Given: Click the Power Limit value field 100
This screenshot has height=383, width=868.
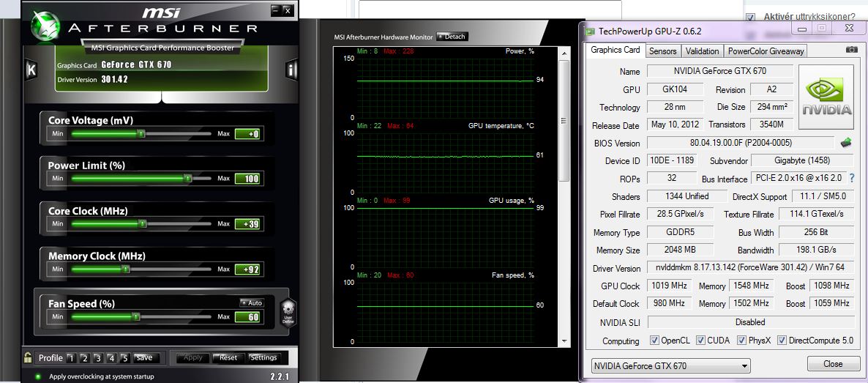Looking at the screenshot, I should tap(247, 179).
